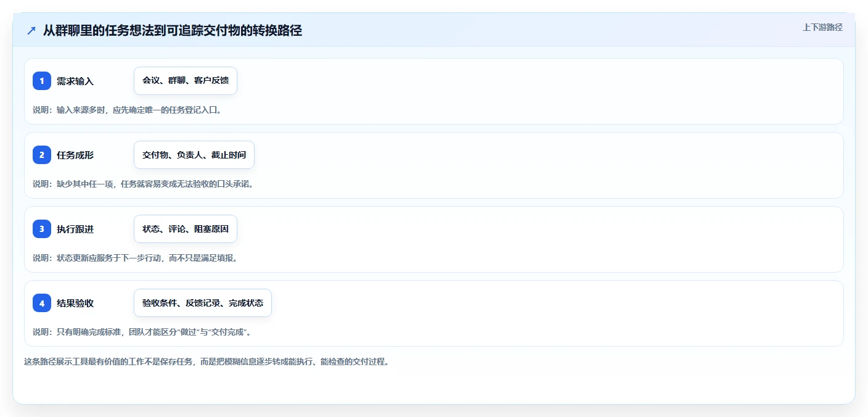Click the arrow icon beside the panel title
This screenshot has height=417, width=868.
click(x=31, y=30)
